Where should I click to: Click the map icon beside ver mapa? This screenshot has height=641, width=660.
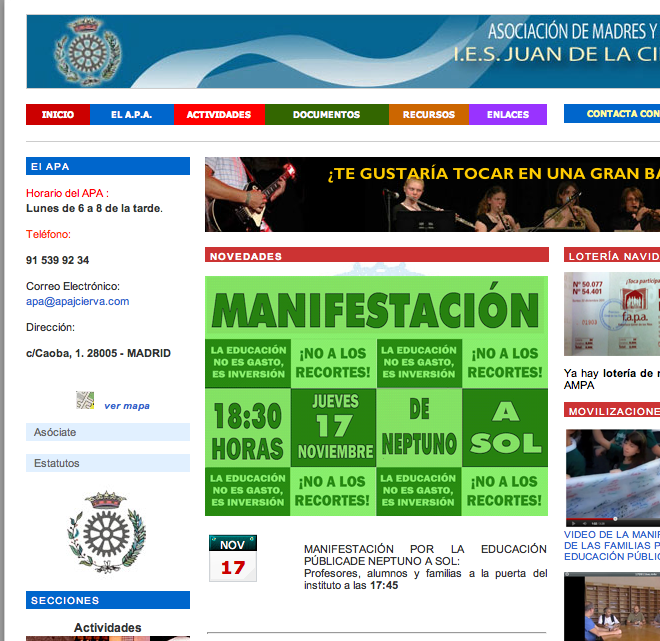point(85,401)
